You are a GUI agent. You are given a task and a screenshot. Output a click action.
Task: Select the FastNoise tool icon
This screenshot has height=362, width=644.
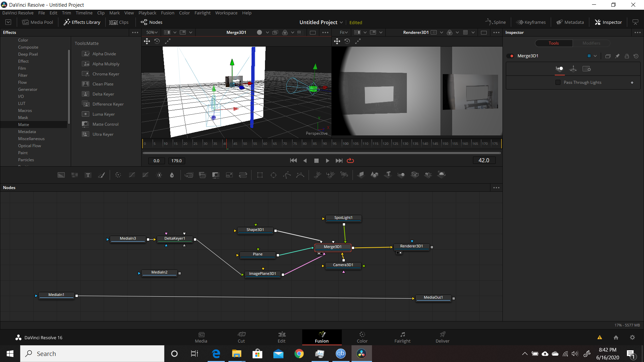pyautogui.click(x=74, y=175)
